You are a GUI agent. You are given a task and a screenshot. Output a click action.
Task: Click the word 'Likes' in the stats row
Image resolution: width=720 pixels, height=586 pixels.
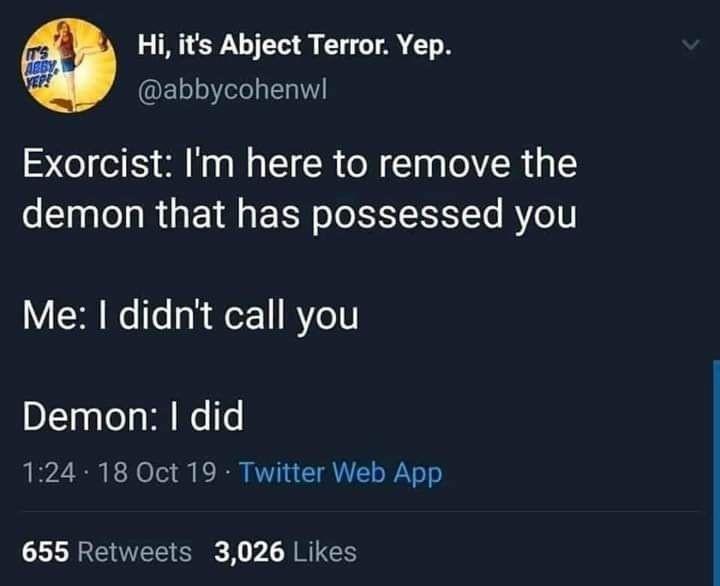[x=324, y=552]
